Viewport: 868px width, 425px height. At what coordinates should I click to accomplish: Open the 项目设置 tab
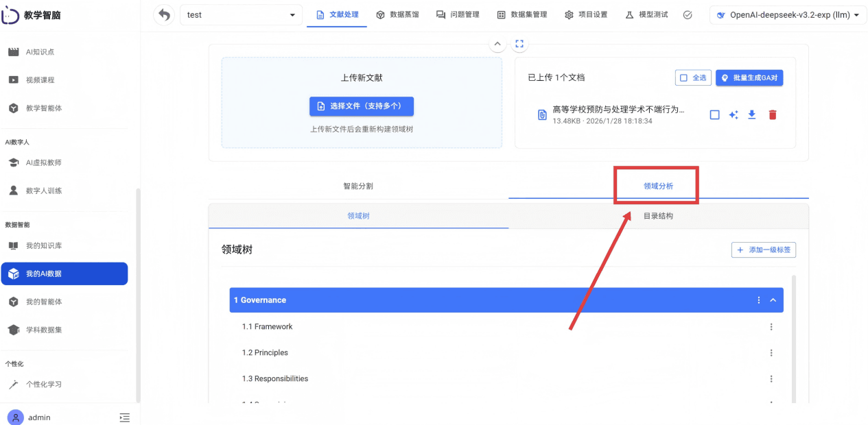pyautogui.click(x=586, y=14)
